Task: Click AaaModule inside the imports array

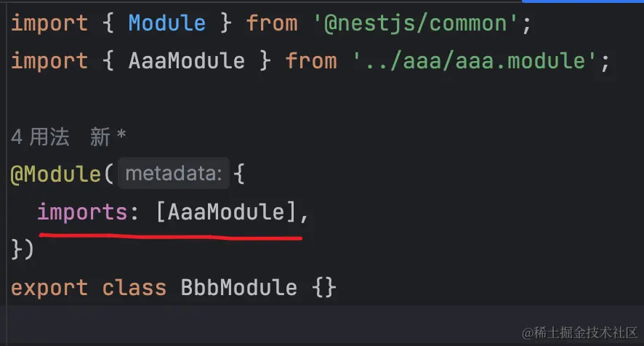Action: [x=227, y=212]
